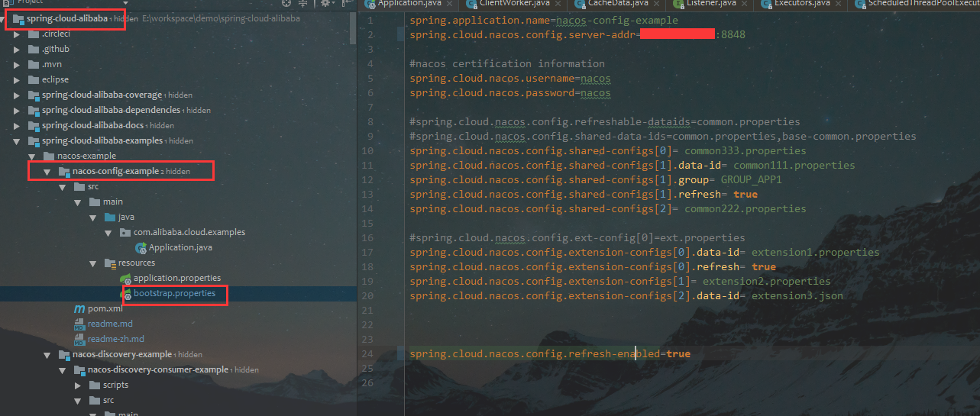Select the spring-cloud-alibaba root project
This screenshot has height=416, width=980.
pyautogui.click(x=66, y=18)
